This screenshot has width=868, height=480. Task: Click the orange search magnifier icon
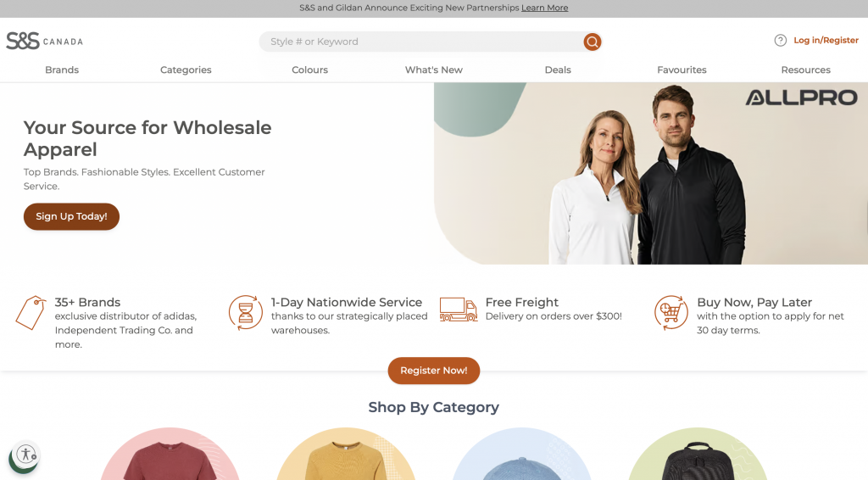pyautogui.click(x=592, y=42)
